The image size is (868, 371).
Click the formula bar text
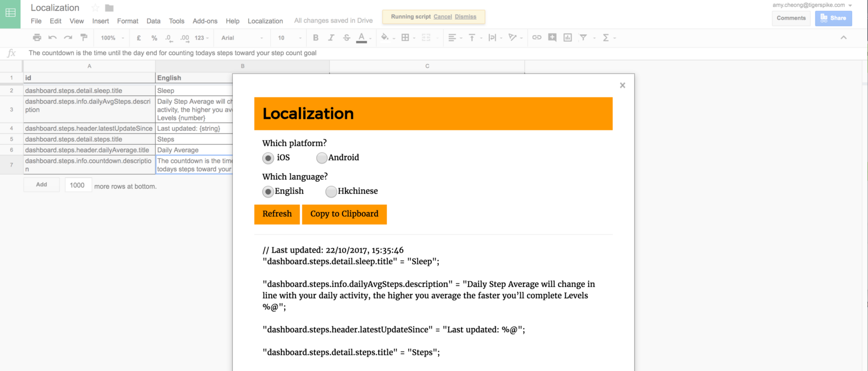172,53
